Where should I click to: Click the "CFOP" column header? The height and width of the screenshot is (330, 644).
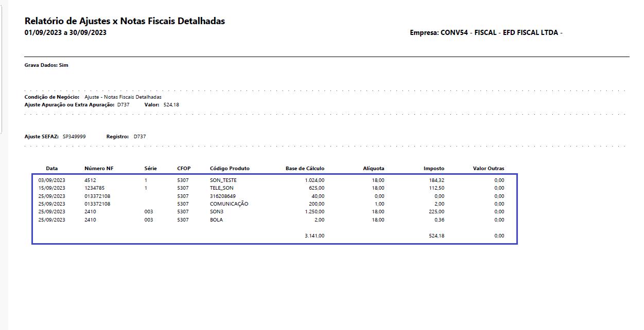184,168
